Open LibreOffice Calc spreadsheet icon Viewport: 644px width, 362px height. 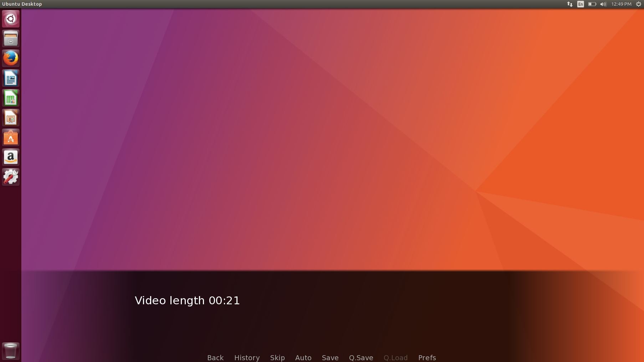click(x=11, y=98)
